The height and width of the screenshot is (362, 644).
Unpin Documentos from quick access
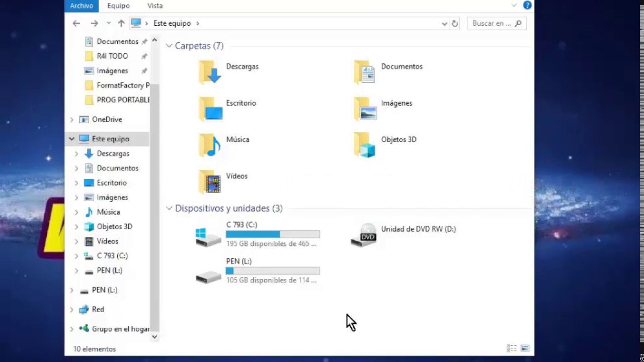[x=144, y=41]
